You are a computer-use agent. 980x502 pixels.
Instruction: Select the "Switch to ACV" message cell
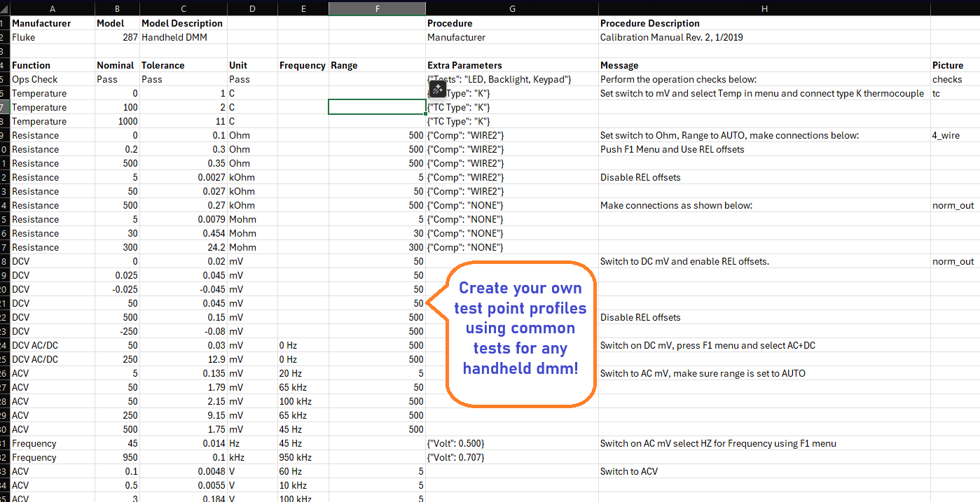coord(629,471)
